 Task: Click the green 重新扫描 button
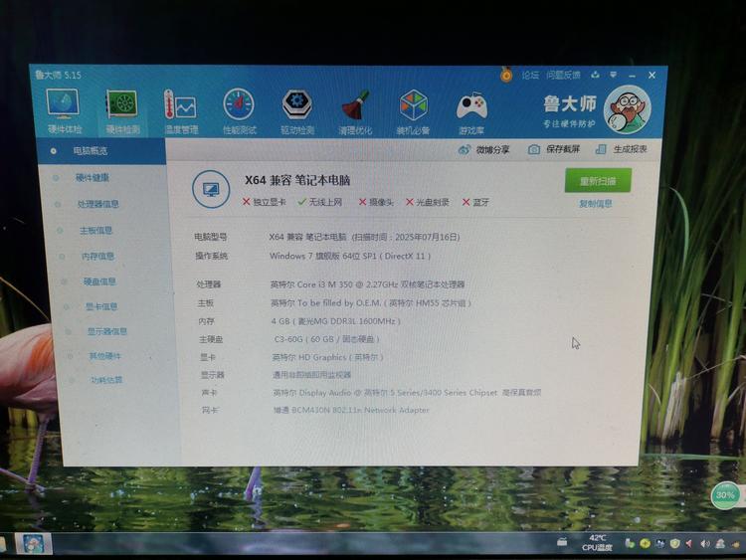598,181
